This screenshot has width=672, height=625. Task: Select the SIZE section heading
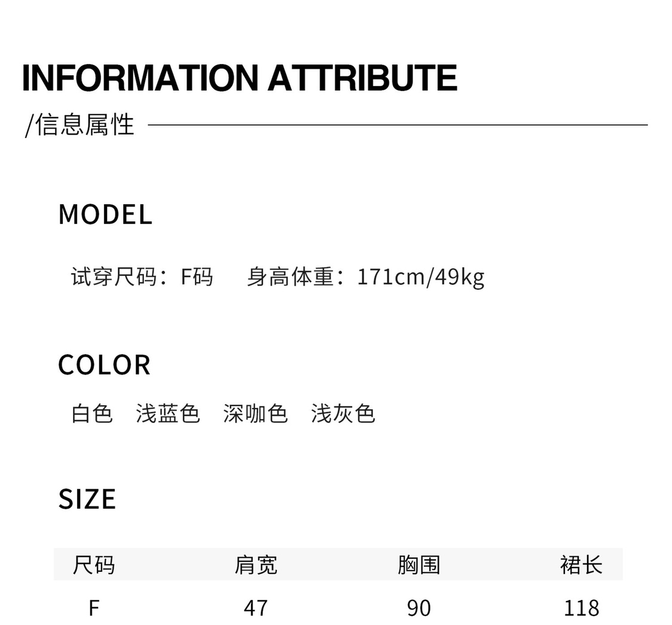tap(87, 499)
